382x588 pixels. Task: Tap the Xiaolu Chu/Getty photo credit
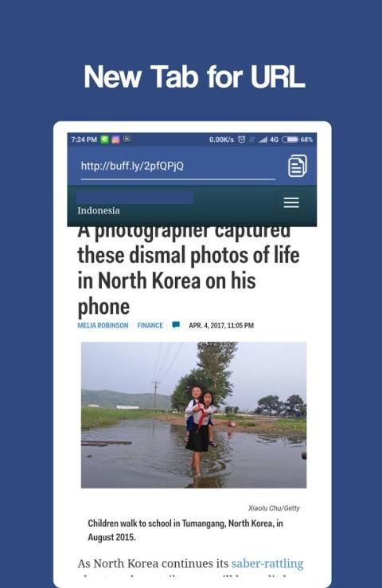click(274, 508)
